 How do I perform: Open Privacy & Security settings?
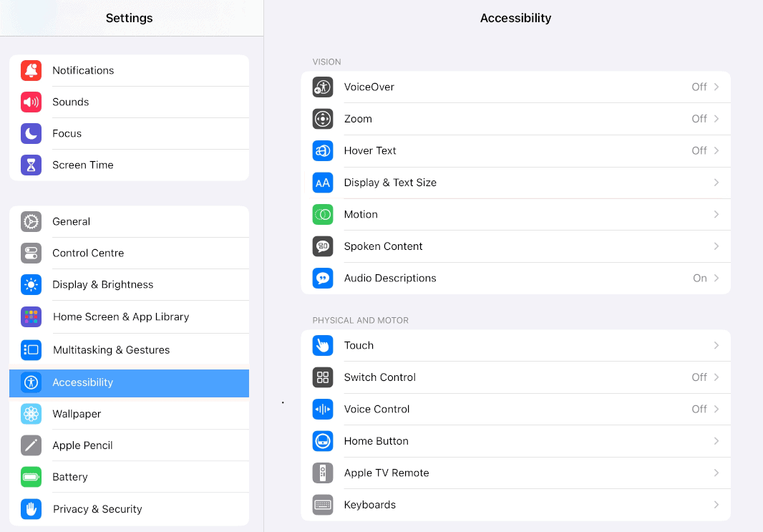129,509
